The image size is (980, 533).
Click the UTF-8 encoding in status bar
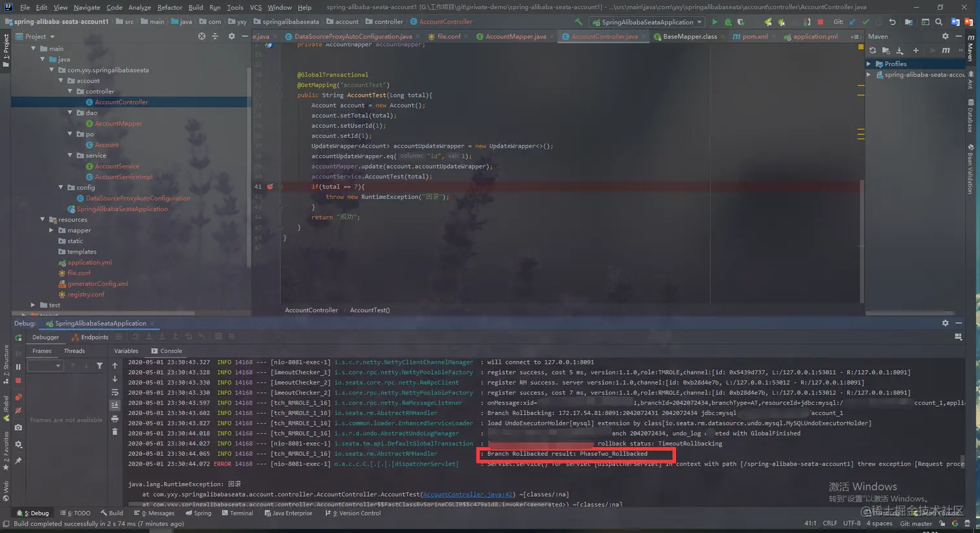(852, 523)
